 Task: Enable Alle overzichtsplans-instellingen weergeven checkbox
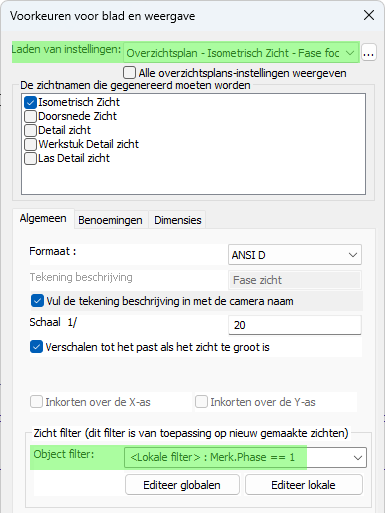click(129, 72)
